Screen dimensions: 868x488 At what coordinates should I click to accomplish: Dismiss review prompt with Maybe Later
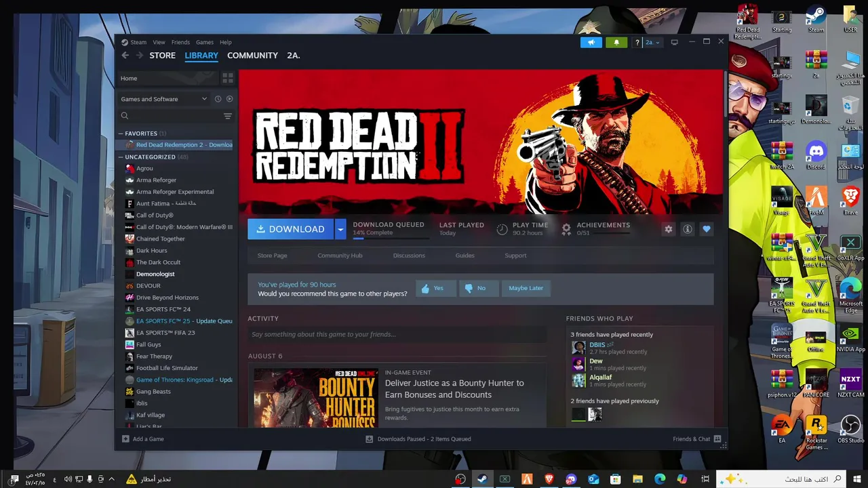(526, 288)
